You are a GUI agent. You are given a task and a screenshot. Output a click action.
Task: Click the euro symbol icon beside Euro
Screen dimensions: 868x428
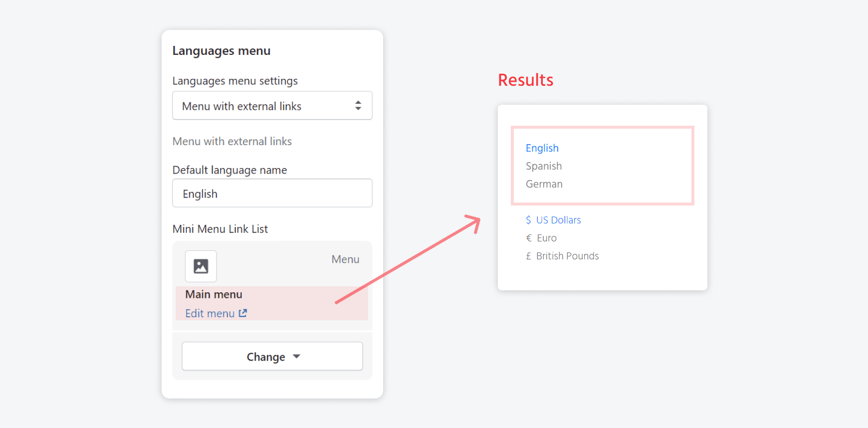528,238
